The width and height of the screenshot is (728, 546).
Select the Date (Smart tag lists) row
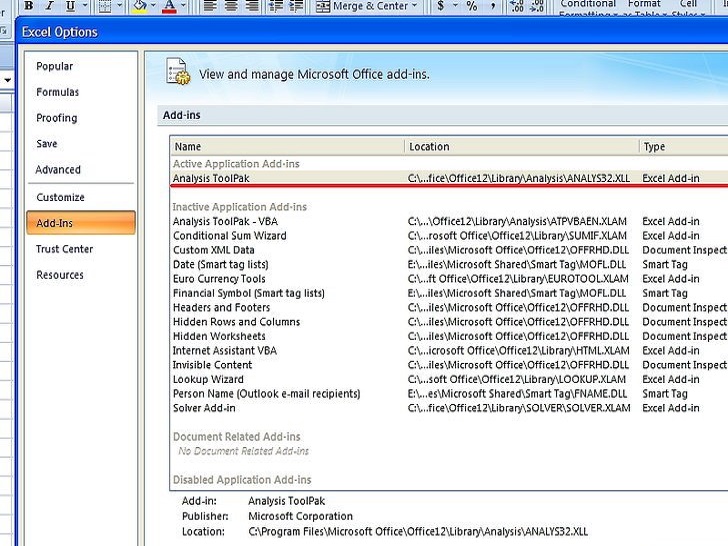(449, 265)
